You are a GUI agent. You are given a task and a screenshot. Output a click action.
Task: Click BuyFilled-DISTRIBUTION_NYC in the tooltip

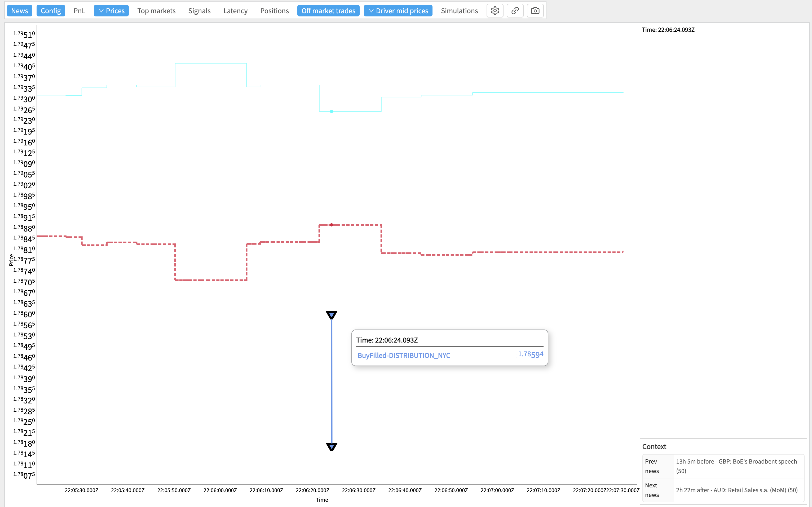point(404,355)
